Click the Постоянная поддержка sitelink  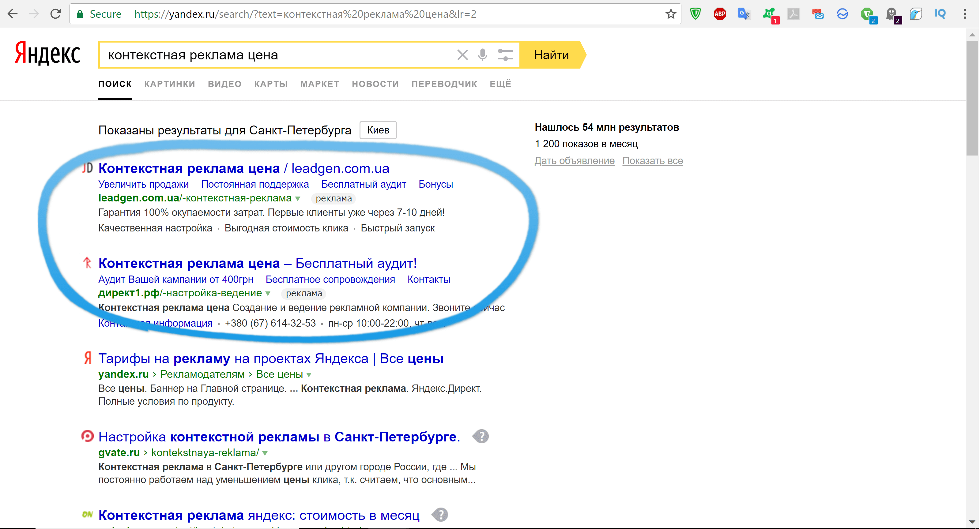click(x=255, y=185)
